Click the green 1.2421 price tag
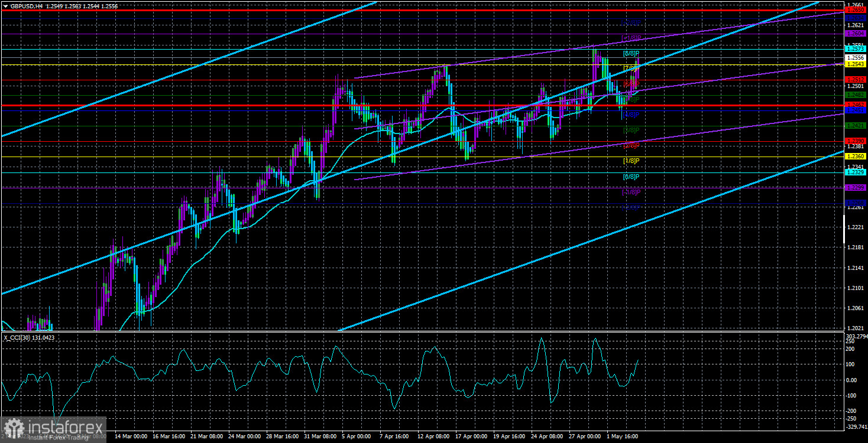Screen dimensions: 868x443 (856, 126)
